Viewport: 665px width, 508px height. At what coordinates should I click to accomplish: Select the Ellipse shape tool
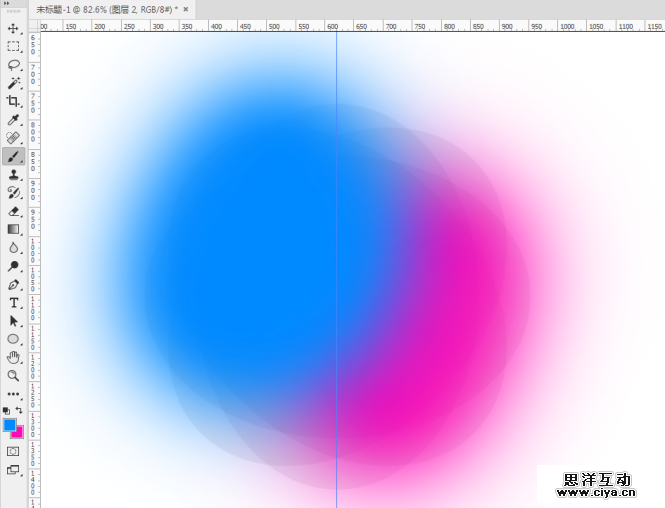pyautogui.click(x=13, y=339)
